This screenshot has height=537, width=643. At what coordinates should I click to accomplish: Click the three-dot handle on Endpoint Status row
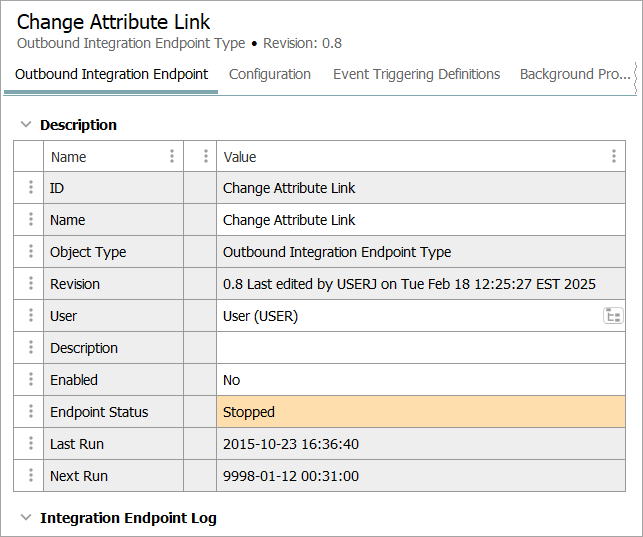[x=30, y=412]
